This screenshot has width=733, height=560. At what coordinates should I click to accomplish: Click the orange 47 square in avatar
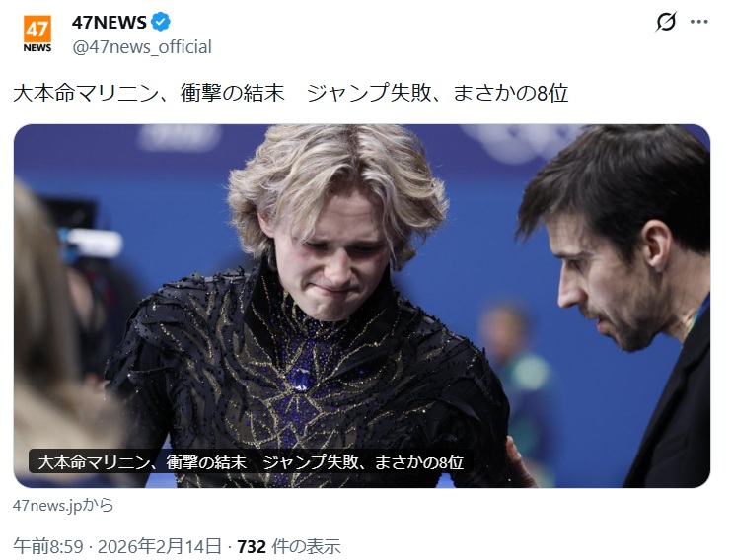click(x=37, y=29)
